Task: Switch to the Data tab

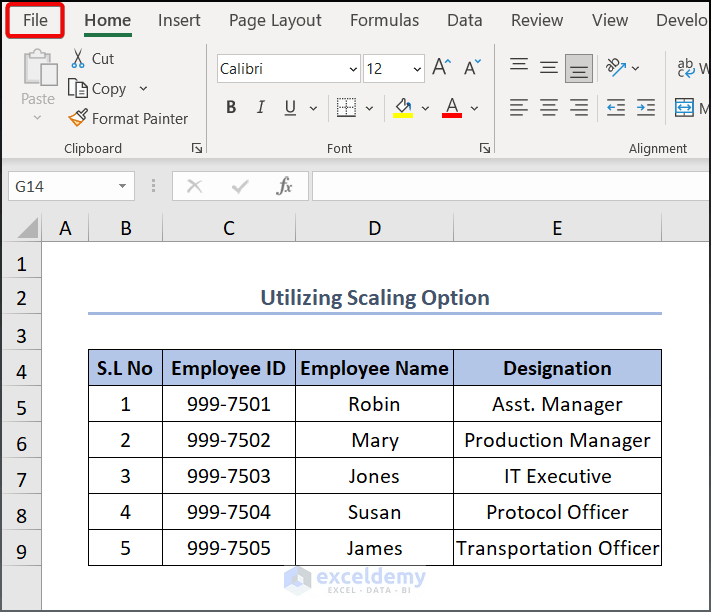Action: pos(465,20)
